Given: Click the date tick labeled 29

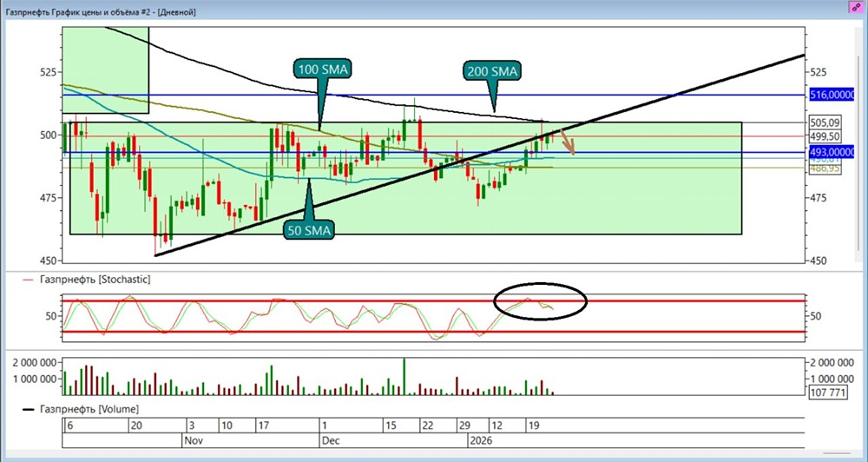Looking at the screenshot, I should pos(464,426).
